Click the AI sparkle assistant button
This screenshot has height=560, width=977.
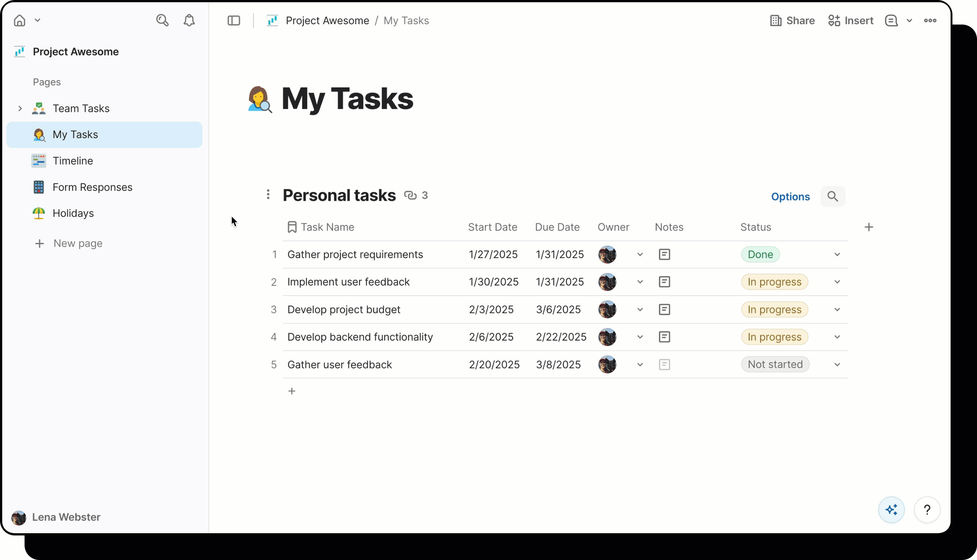[891, 510]
